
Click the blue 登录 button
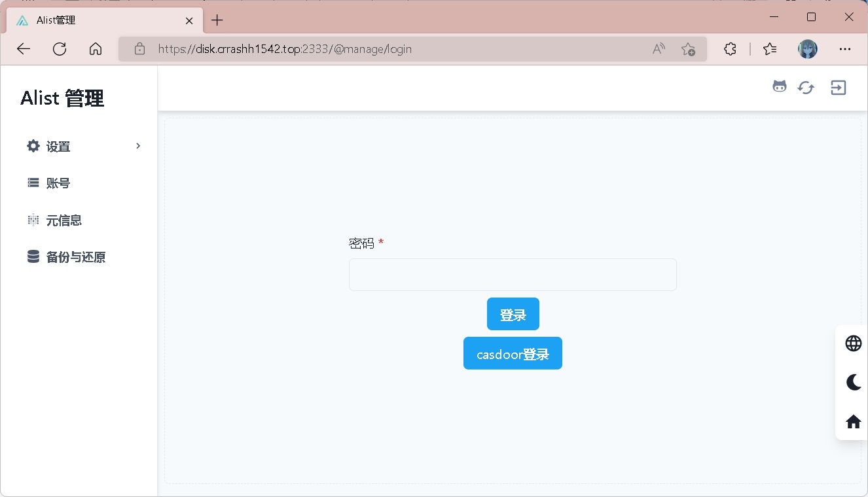coord(513,314)
